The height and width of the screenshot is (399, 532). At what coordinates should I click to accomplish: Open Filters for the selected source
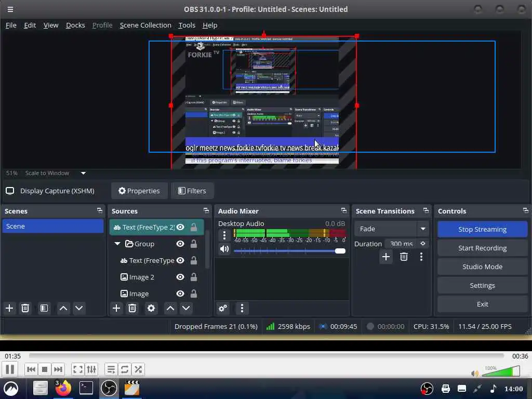pyautogui.click(x=192, y=191)
